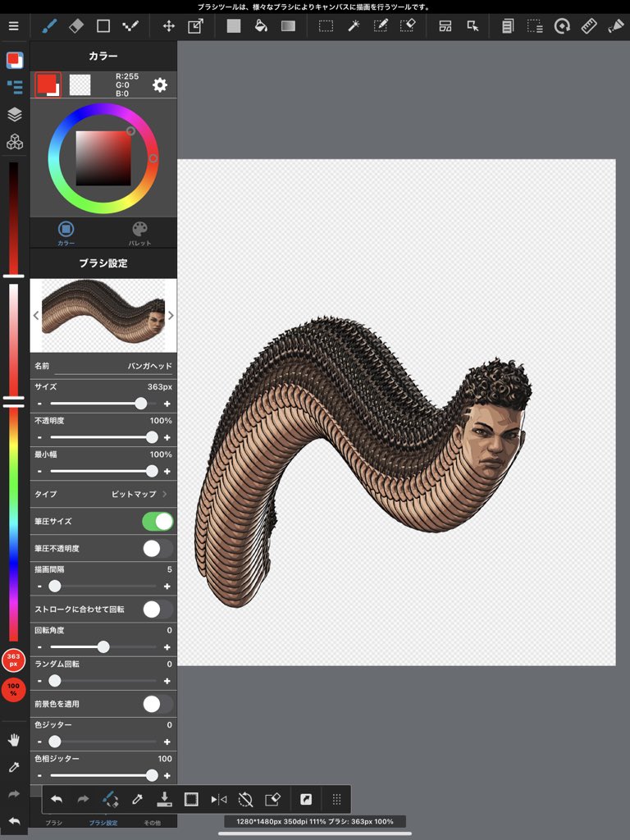Tap the 名前 field showing バンガヘッド

115,366
